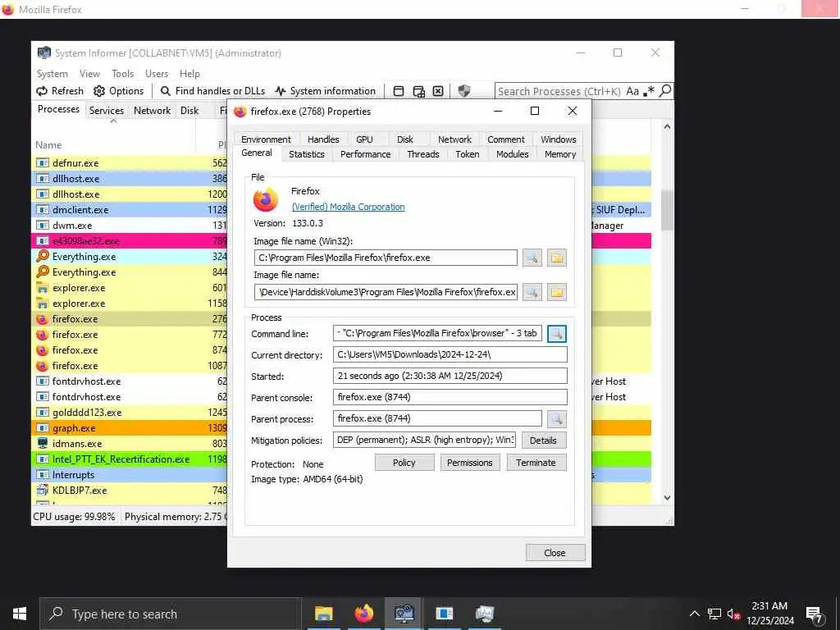This screenshot has height=630, width=840.
Task: Open the Tools menu
Action: pyautogui.click(x=122, y=74)
